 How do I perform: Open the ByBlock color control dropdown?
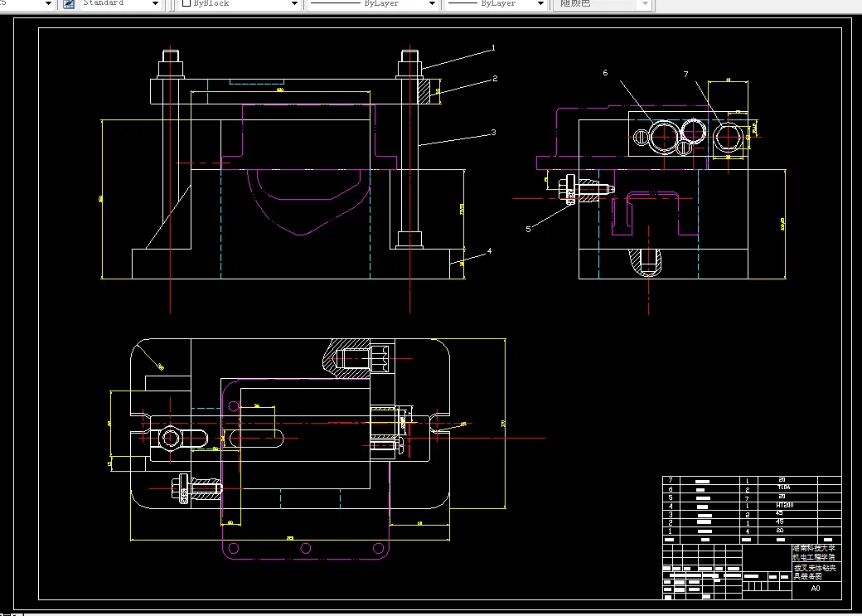295,4
